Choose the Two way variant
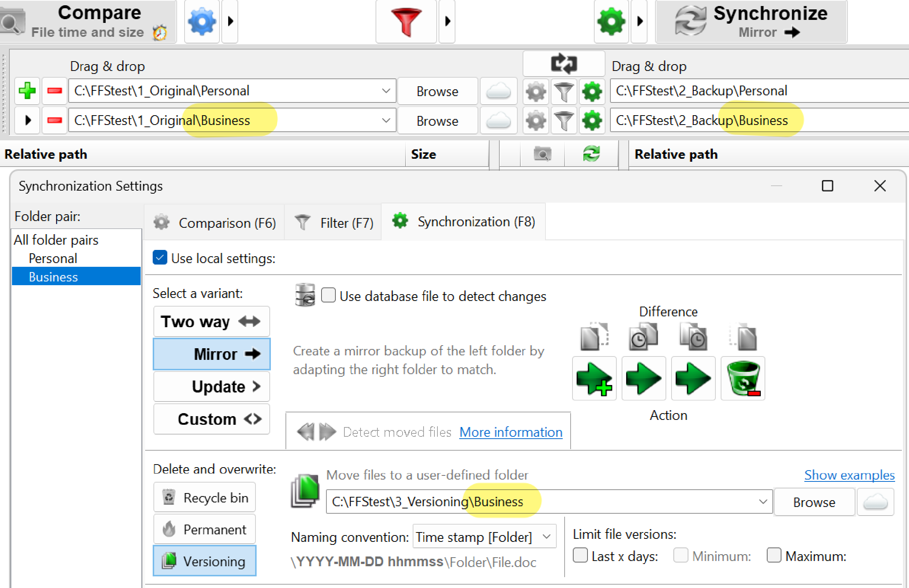The image size is (909, 588). pos(212,321)
